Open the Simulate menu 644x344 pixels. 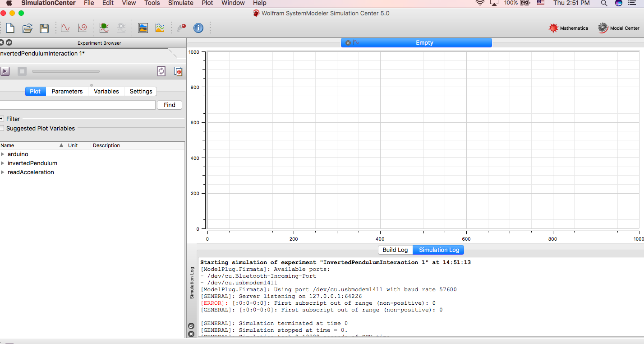tap(181, 3)
